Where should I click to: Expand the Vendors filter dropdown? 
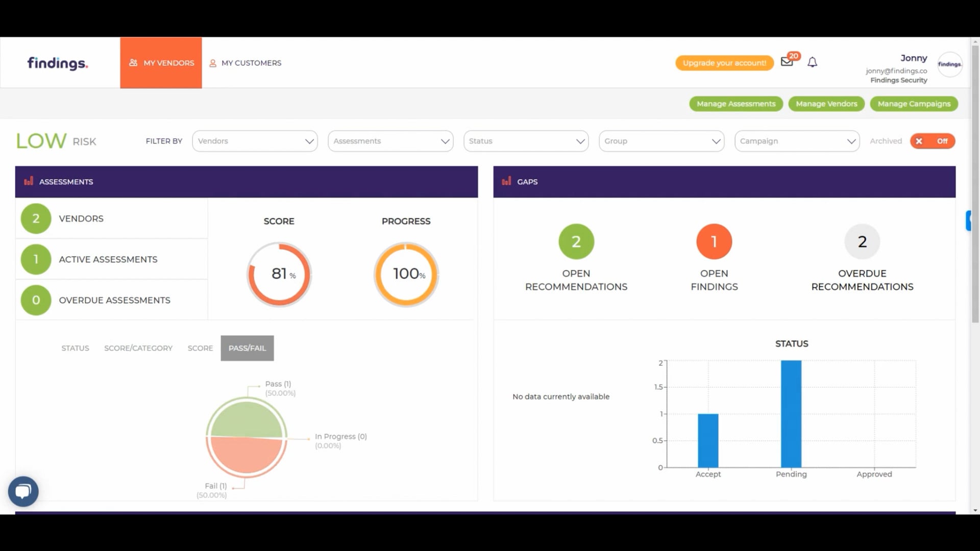(x=255, y=141)
